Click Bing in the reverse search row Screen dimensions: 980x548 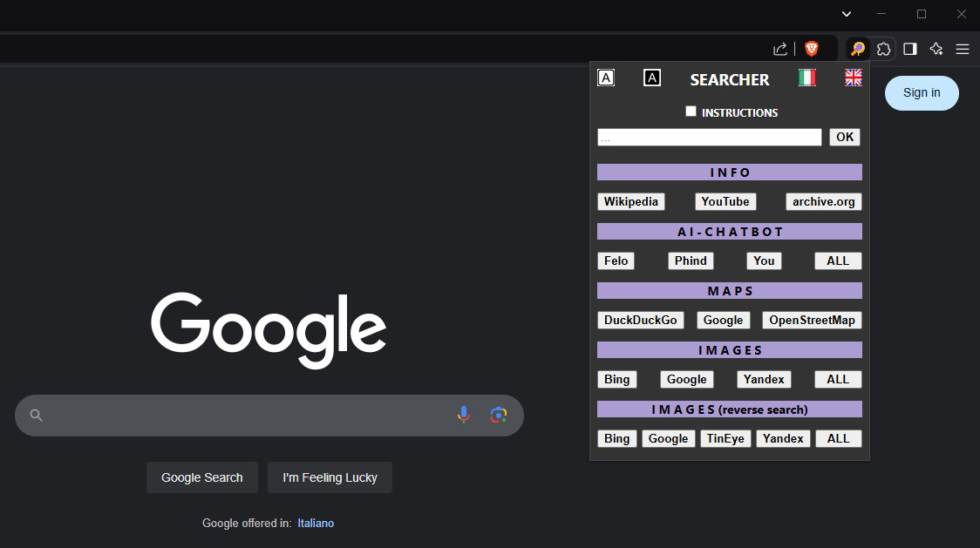(617, 438)
